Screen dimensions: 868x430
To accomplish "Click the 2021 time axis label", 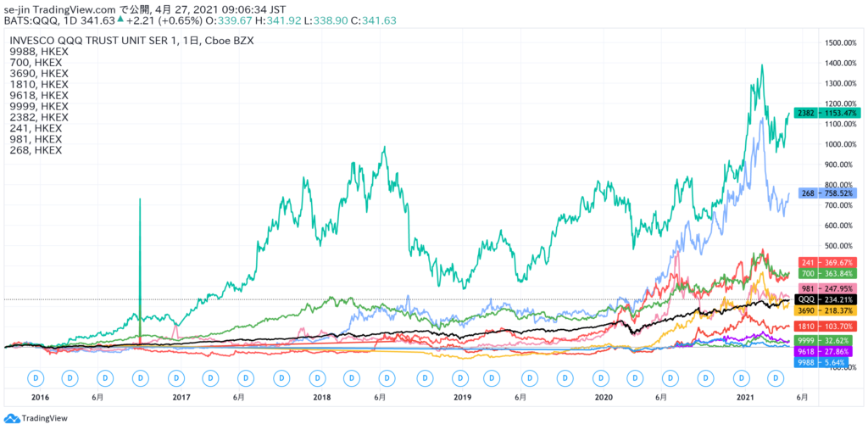I will (x=745, y=397).
